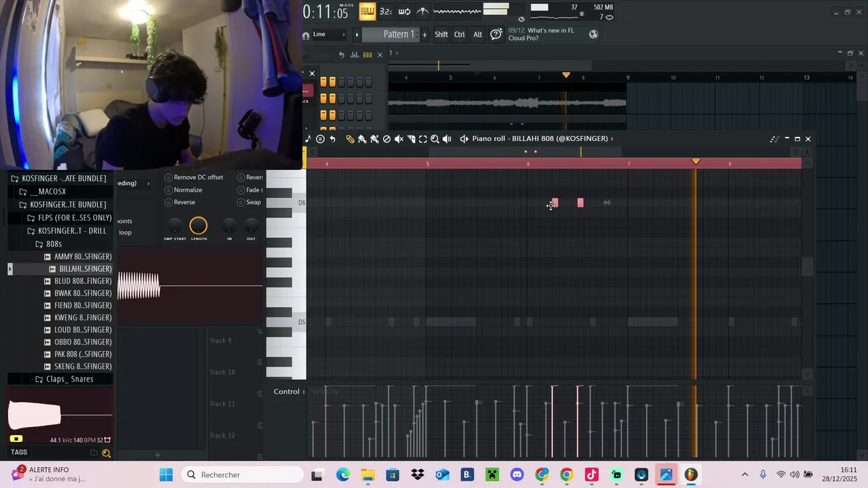Toggle the Ctrl modifier button
The height and width of the screenshot is (488, 868).
460,35
